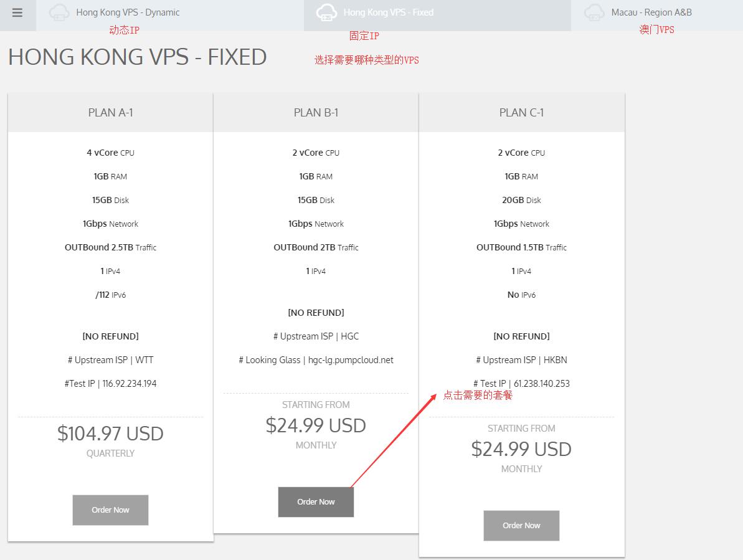The width and height of the screenshot is (743, 560).
Task: Click the cloud icon beside Hong Kong VPS - Dynamic
Action: (59, 12)
